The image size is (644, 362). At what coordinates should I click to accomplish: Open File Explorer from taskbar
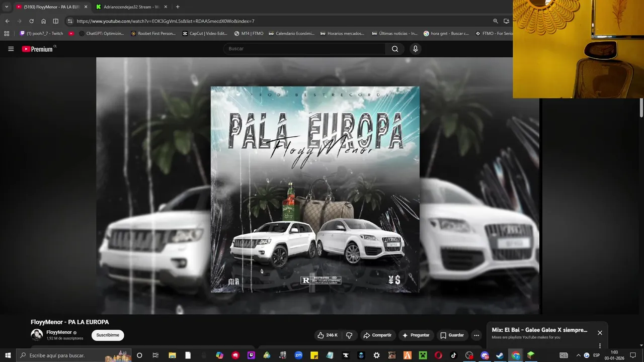coord(172,355)
